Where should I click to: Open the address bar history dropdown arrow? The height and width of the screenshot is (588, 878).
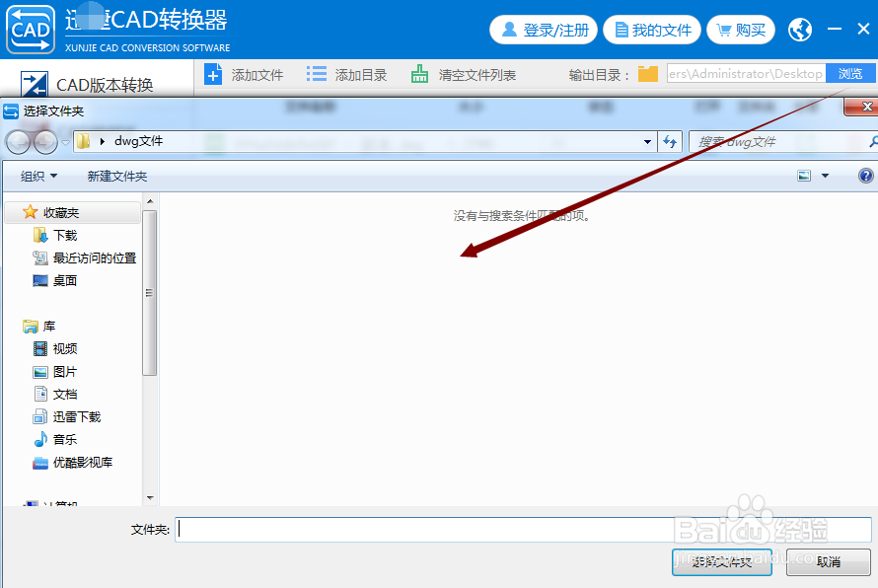pyautogui.click(x=647, y=141)
